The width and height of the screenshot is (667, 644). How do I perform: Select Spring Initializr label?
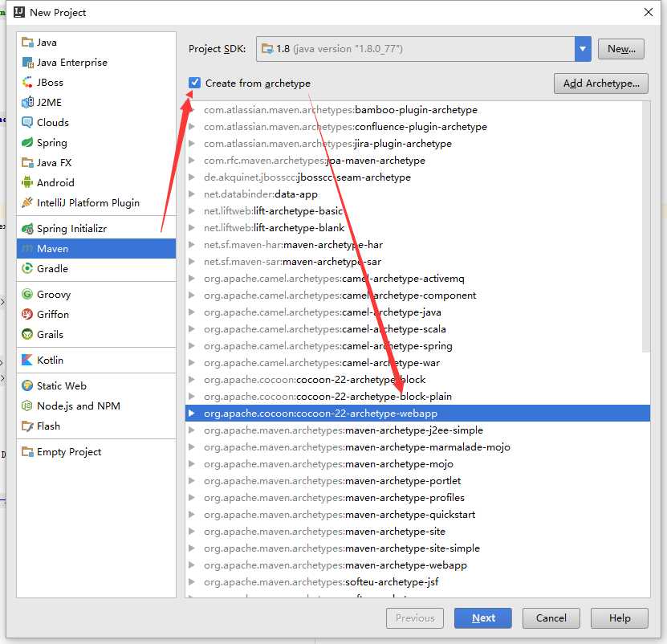click(71, 229)
